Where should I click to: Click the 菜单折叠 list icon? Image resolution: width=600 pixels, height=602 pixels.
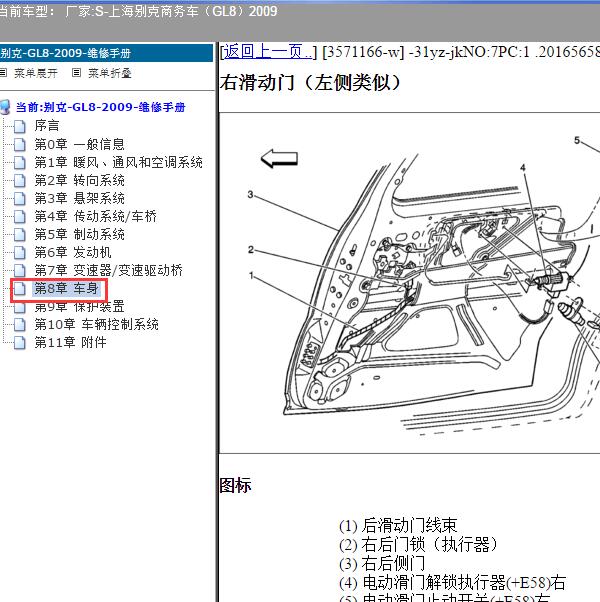[76, 72]
